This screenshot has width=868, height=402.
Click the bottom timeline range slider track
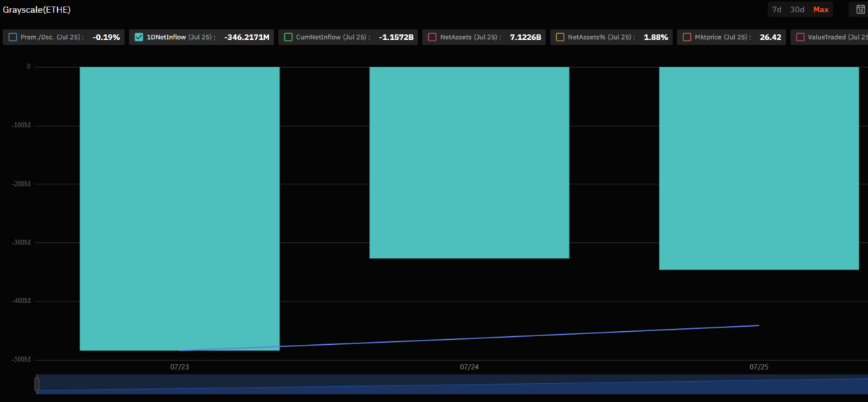[452, 384]
